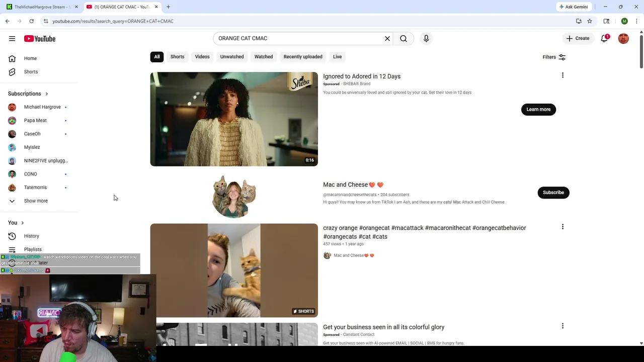Open the Create button
The image size is (644, 362).
click(578, 38)
